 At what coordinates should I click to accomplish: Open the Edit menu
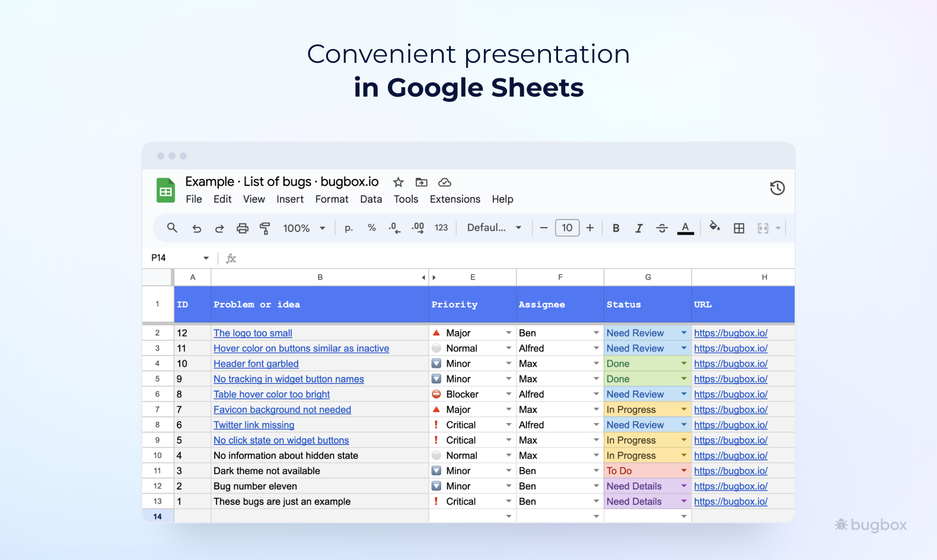tap(222, 199)
